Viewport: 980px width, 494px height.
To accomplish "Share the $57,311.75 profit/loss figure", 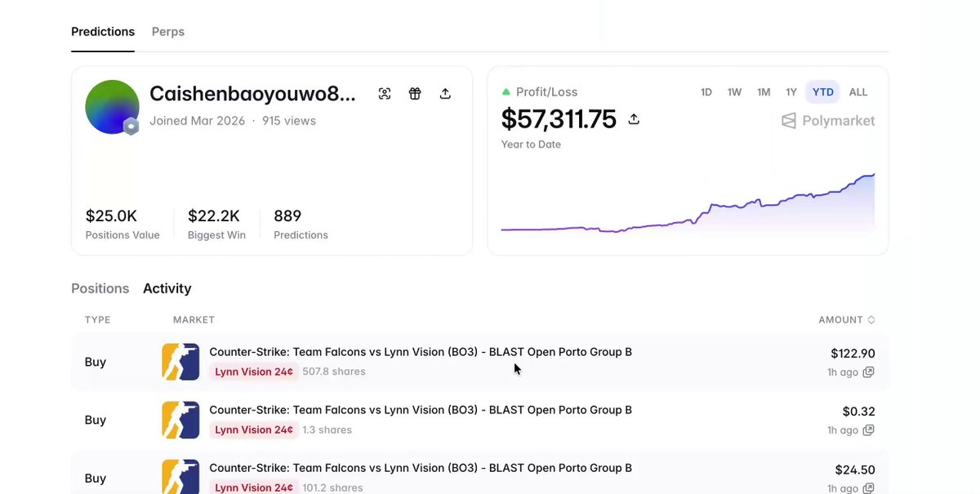I will click(x=634, y=119).
